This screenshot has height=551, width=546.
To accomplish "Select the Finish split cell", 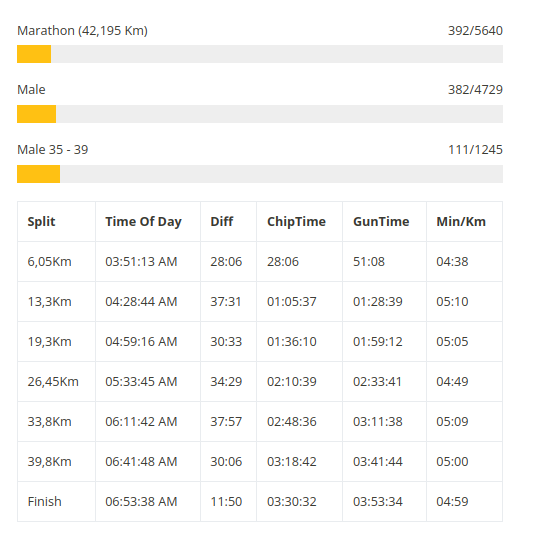I will [56, 501].
